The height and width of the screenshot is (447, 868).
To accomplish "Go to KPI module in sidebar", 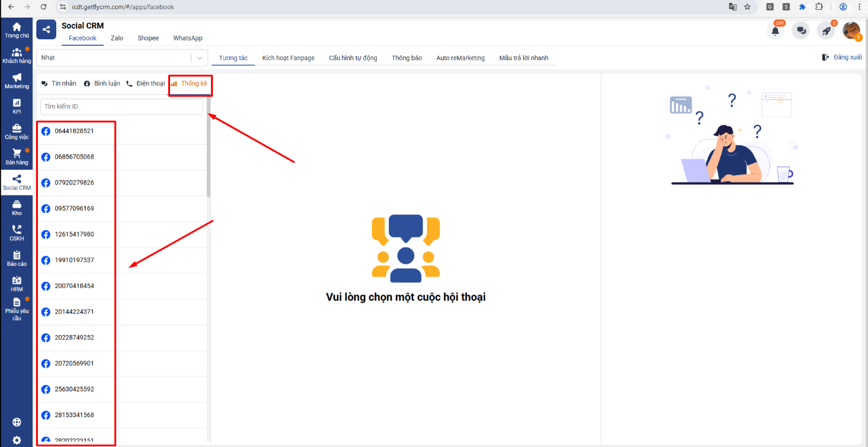I will (x=17, y=106).
